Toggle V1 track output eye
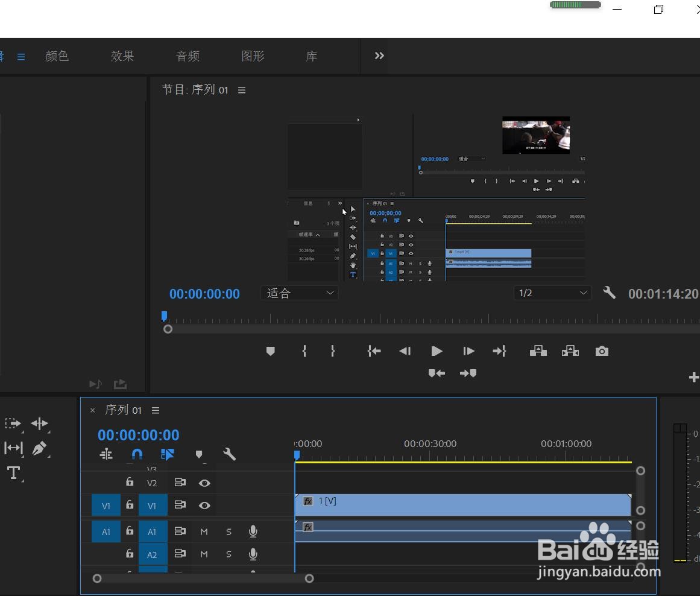Viewport: 700px width, 596px height. pyautogui.click(x=204, y=506)
